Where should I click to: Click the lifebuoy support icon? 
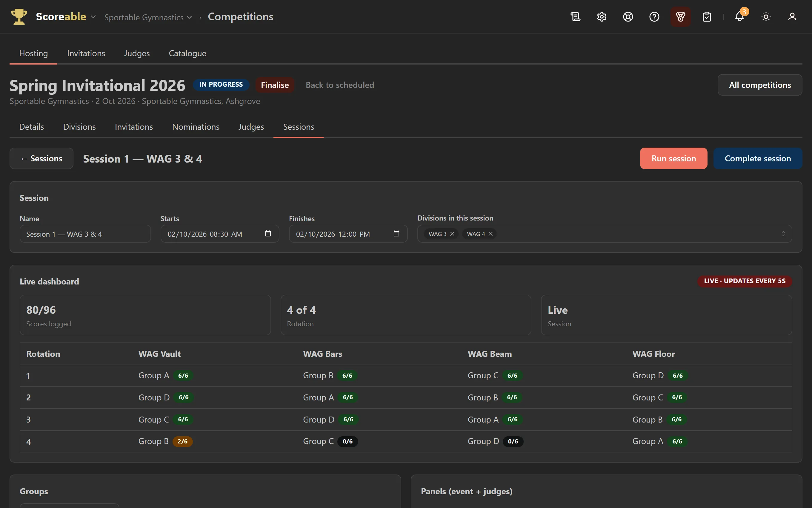point(628,17)
